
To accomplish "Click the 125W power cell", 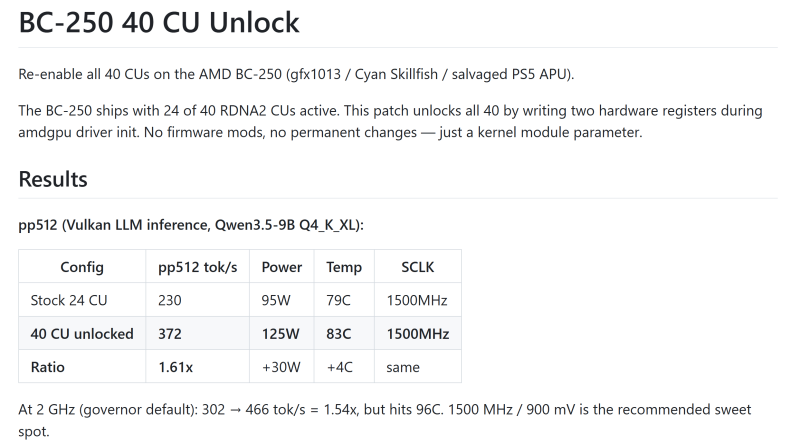I will (282, 334).
